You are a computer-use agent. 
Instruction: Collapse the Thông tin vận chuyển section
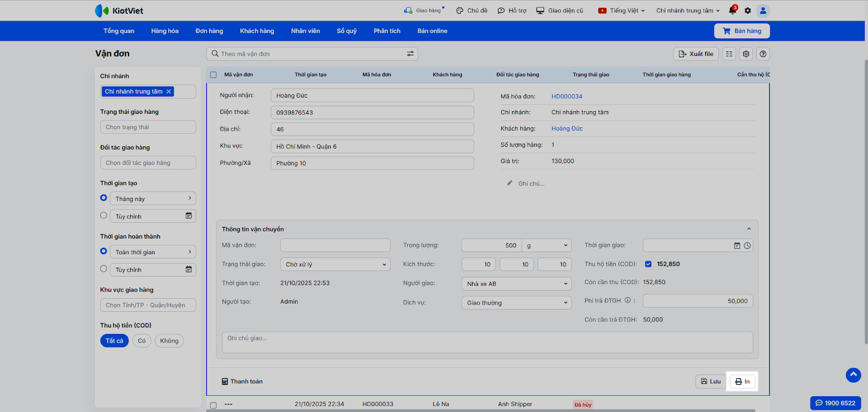tap(749, 229)
